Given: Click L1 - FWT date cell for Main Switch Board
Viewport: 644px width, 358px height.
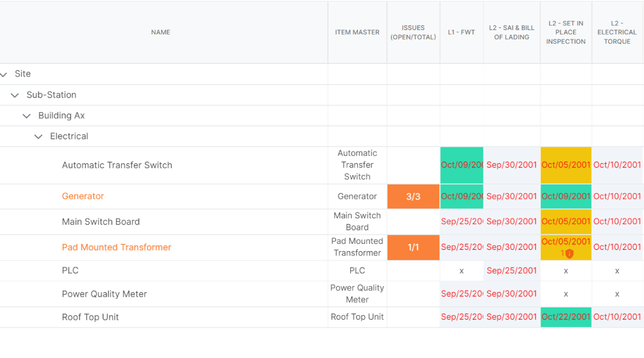Looking at the screenshot, I should point(462,222).
